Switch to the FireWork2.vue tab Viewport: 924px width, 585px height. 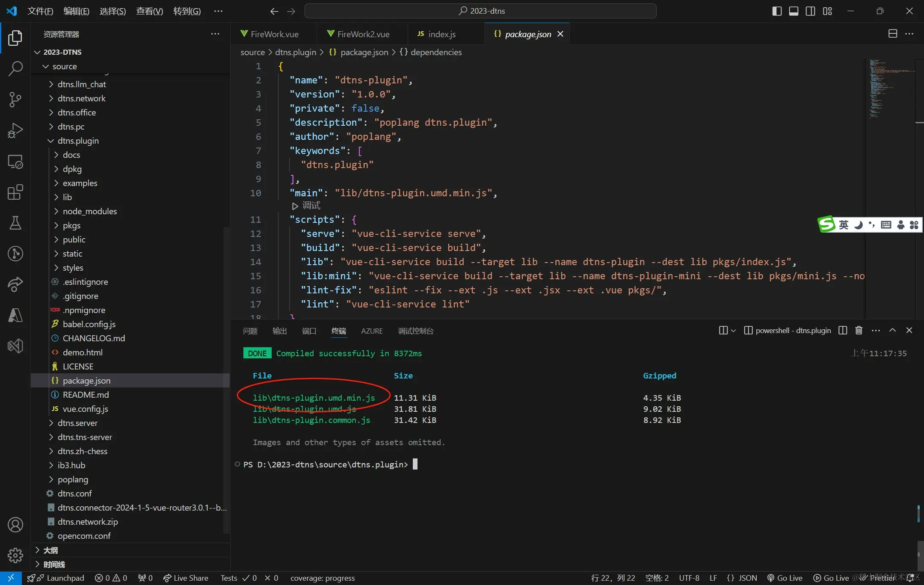click(363, 34)
